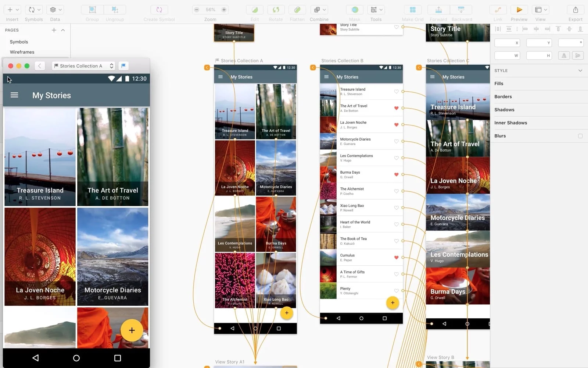This screenshot has height=368, width=588.
Task: Toggle heart for Treasure Island in Collection B
Action: 396,92
